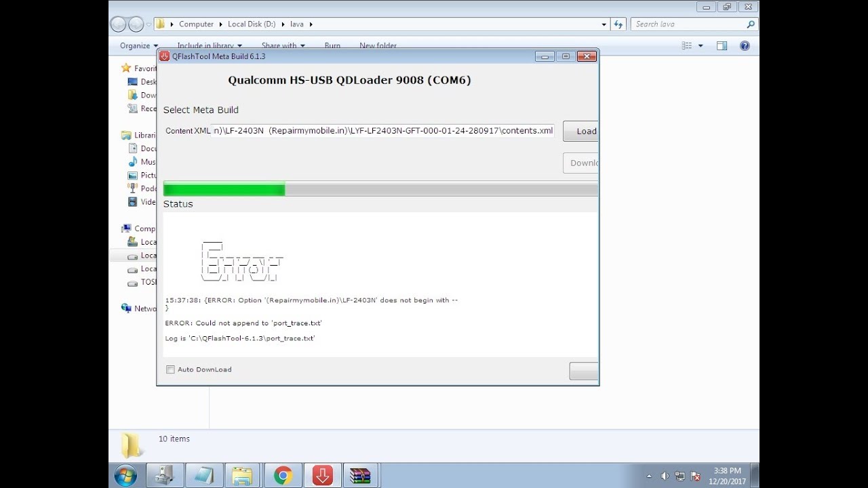Open the Windows Start menu
This screenshot has height=488, width=868.
[x=125, y=476]
